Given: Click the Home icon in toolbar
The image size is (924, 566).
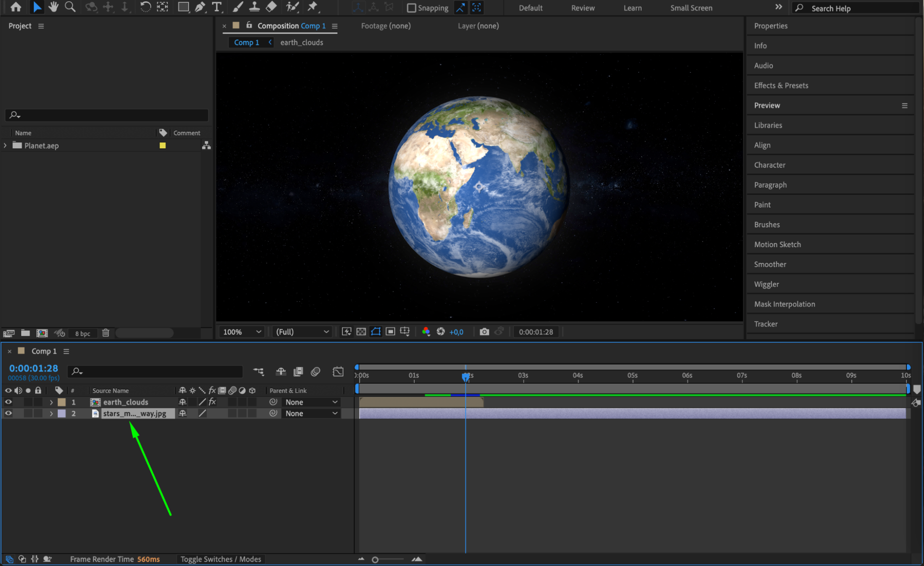Looking at the screenshot, I should pos(16,7).
